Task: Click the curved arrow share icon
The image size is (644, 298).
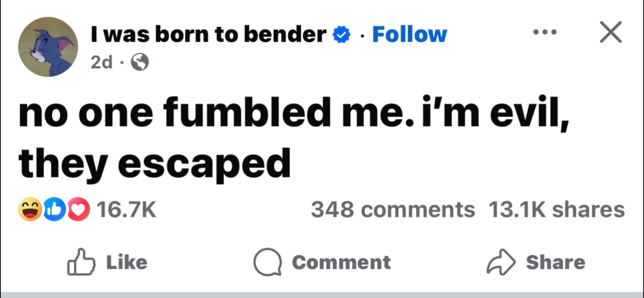Action: 501,262
